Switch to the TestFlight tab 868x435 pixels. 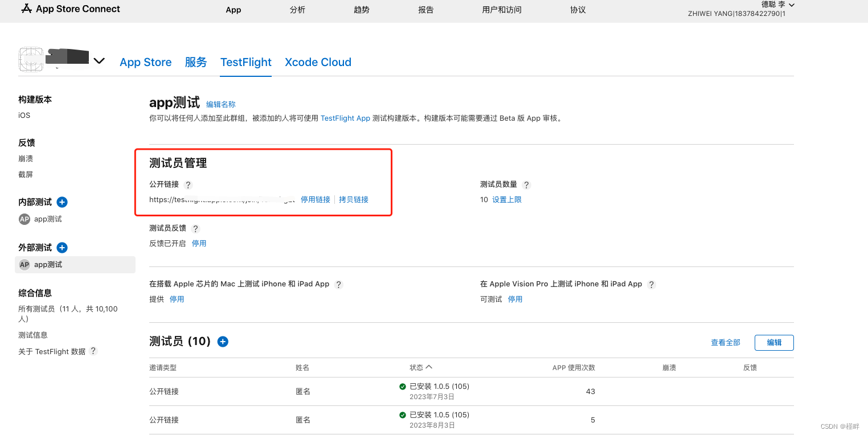click(246, 62)
